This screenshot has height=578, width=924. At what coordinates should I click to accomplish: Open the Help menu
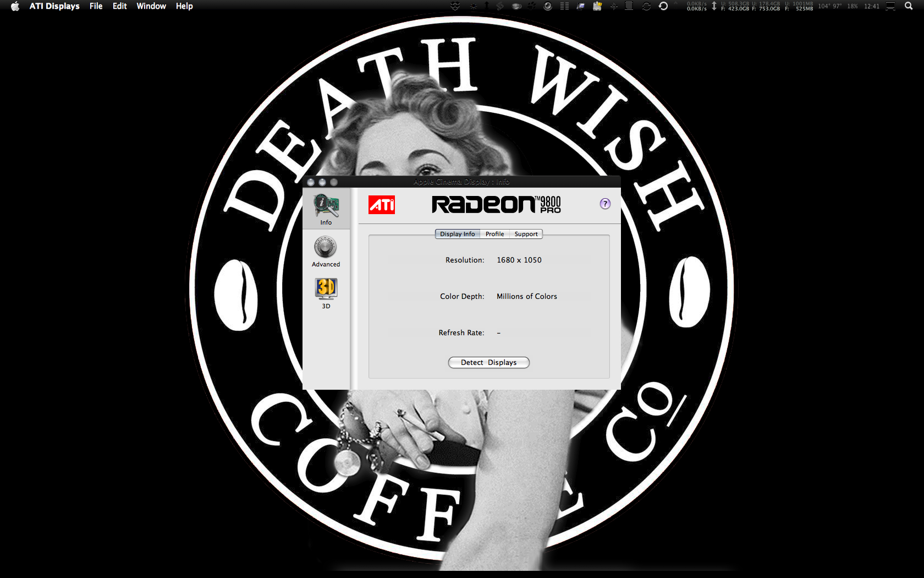tap(184, 6)
